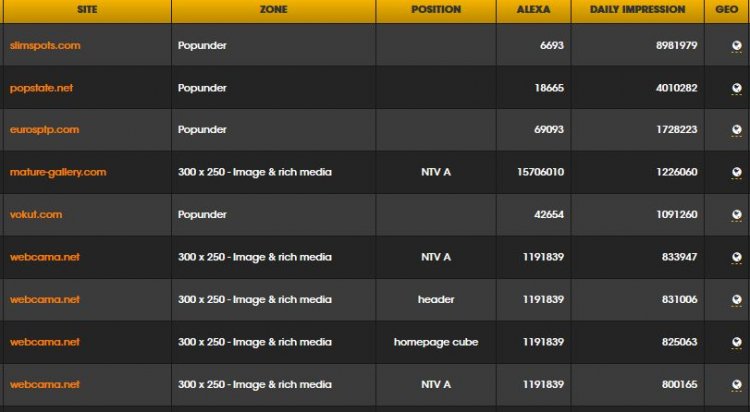Click globe icon in 800165 impressions row
The height and width of the screenshot is (412, 750).
pyautogui.click(x=737, y=384)
